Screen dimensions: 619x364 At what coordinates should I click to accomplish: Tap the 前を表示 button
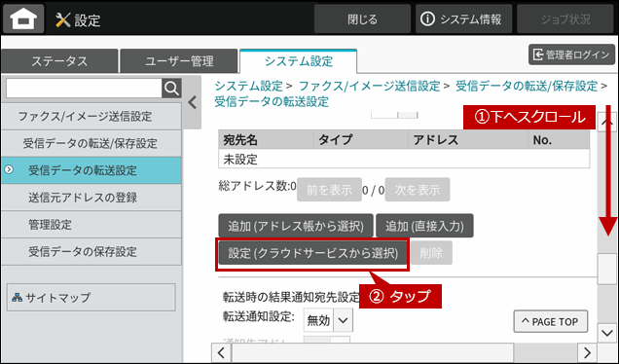329,190
